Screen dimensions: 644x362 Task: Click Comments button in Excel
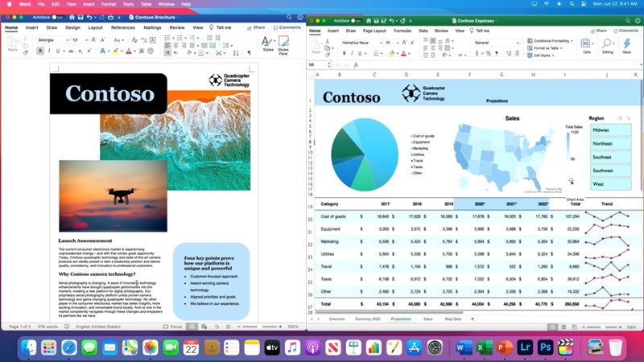pos(626,31)
